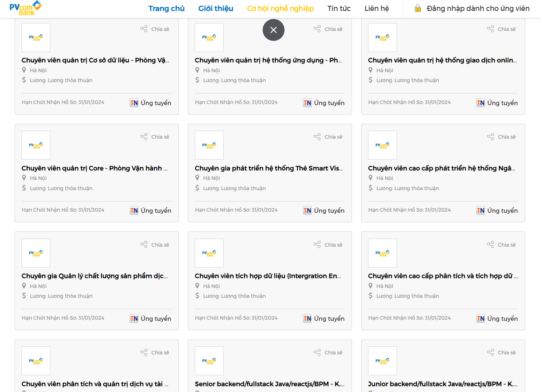Click company logo thumbnail on dịch vụ tài card
541x392 pixels.
(x=36, y=361)
